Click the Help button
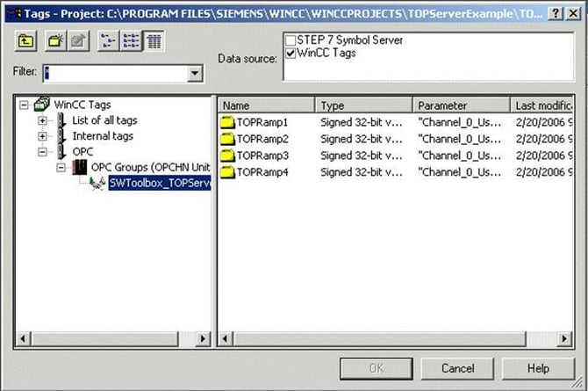 (x=538, y=368)
